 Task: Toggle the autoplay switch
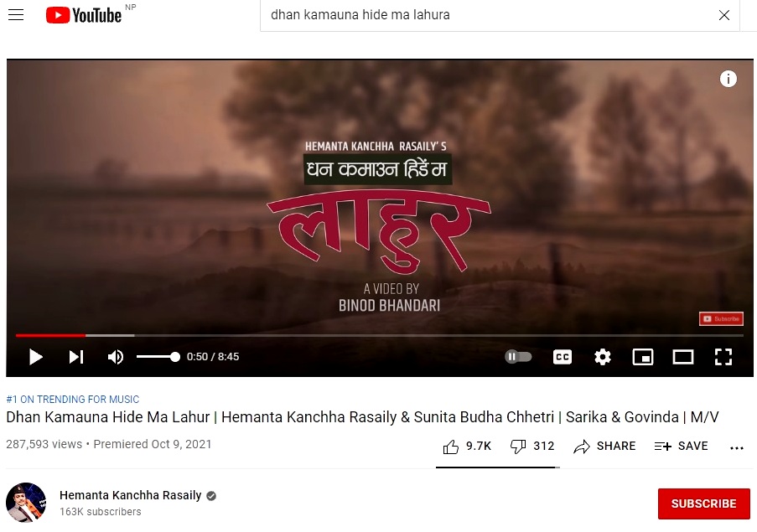click(x=518, y=356)
